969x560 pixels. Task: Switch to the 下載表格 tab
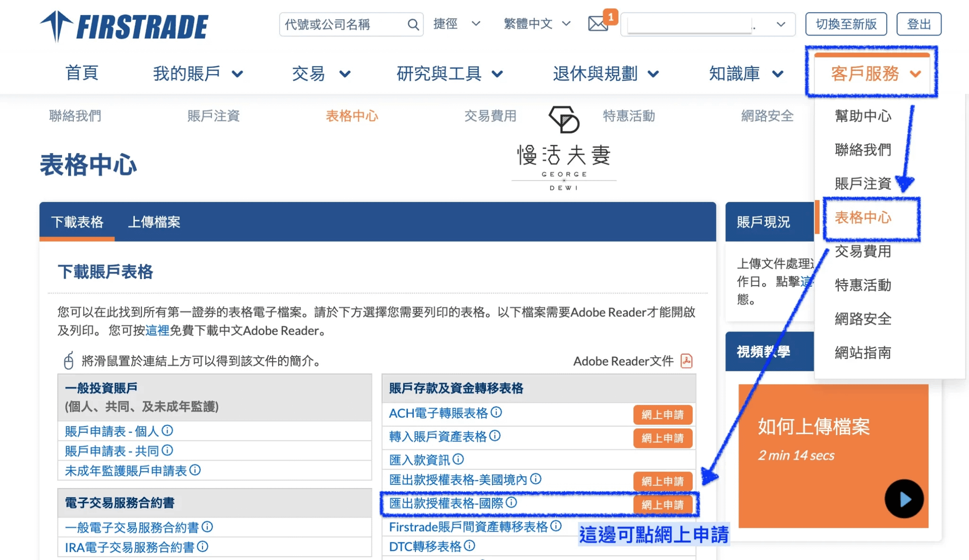(x=77, y=222)
